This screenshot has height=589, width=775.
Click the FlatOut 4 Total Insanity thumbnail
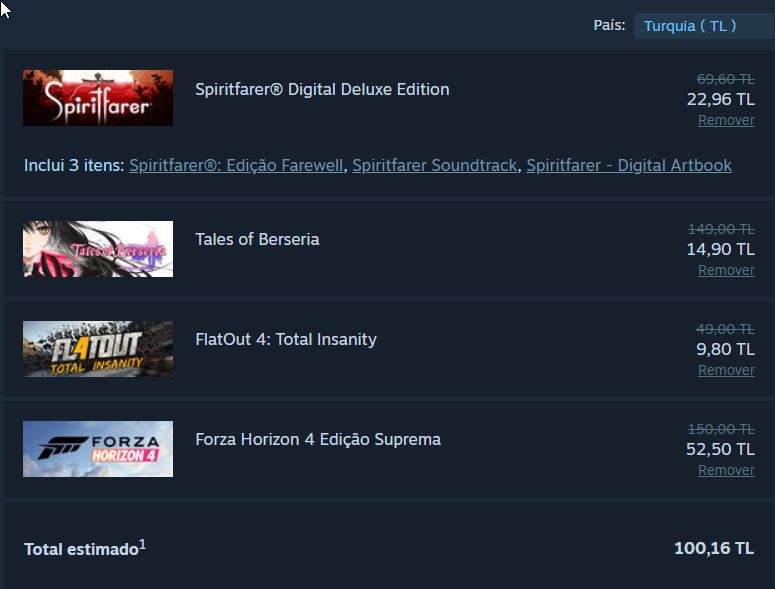click(98, 349)
